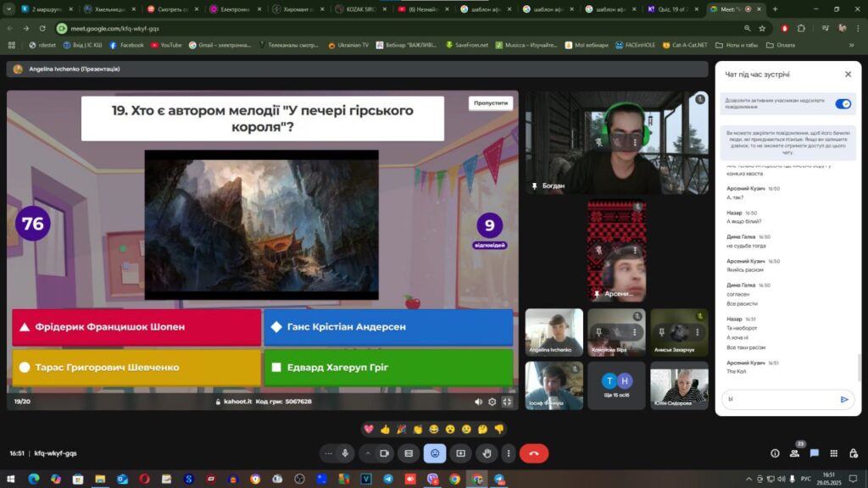Screen dimensions: 868x488
Task: Toggle Kahoot fullscreen mode
Action: click(507, 402)
